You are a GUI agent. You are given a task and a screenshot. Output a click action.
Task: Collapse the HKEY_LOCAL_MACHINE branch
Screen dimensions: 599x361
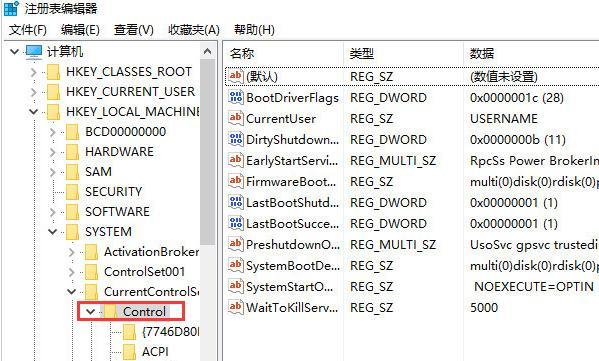click(x=34, y=112)
